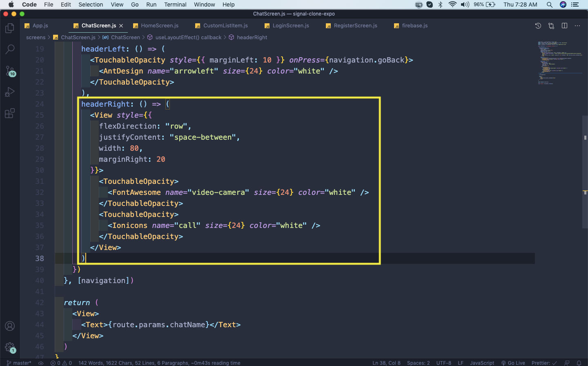
Task: Open the Apple menu
Action: 11,4
